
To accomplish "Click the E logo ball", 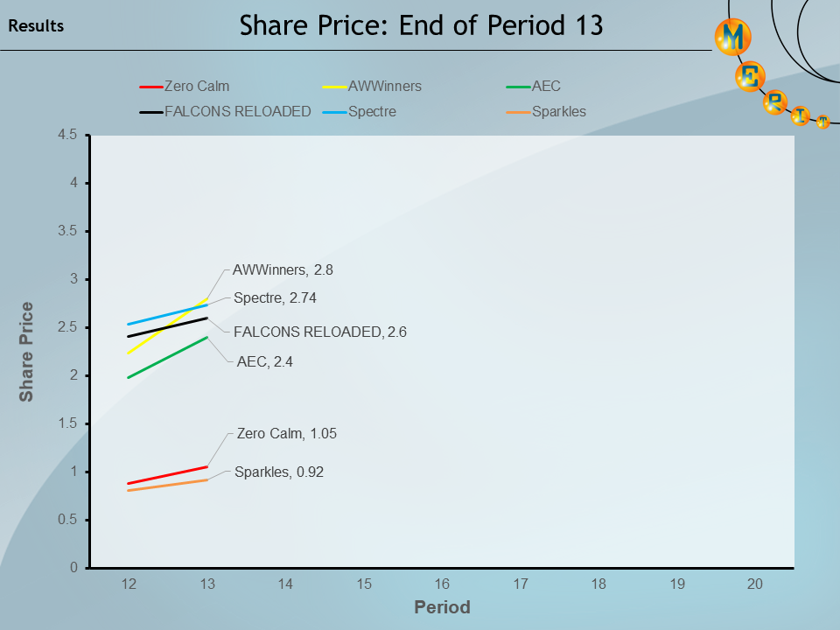I will pyautogui.click(x=751, y=78).
